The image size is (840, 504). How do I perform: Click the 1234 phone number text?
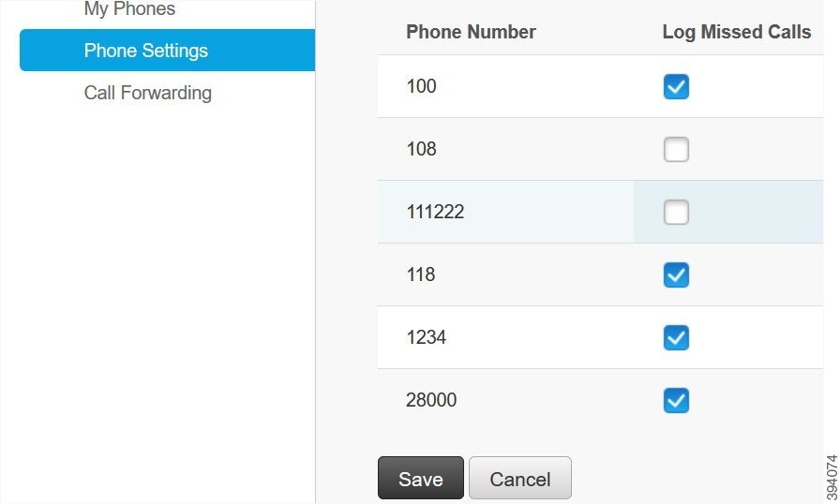426,337
